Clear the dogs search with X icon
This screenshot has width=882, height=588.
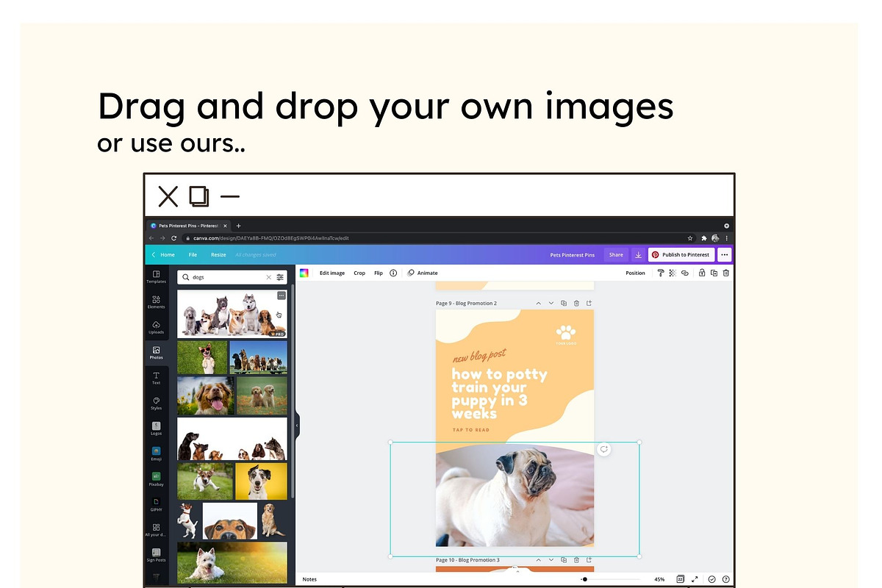(x=268, y=277)
